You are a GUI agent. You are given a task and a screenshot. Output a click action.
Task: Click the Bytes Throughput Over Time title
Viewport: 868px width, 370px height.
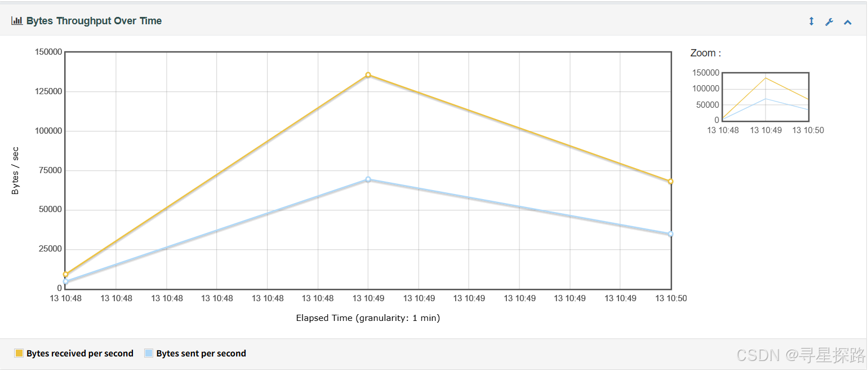pos(94,21)
